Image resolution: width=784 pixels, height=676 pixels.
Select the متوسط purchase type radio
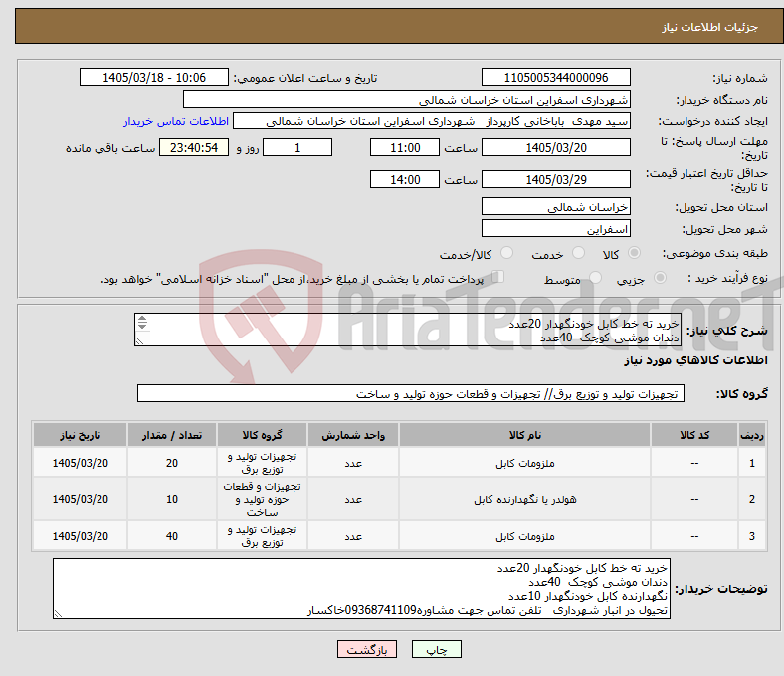(x=595, y=278)
